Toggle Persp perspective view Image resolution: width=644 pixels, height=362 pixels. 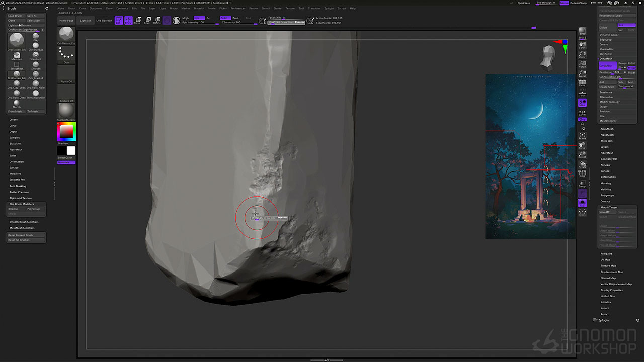point(582,83)
